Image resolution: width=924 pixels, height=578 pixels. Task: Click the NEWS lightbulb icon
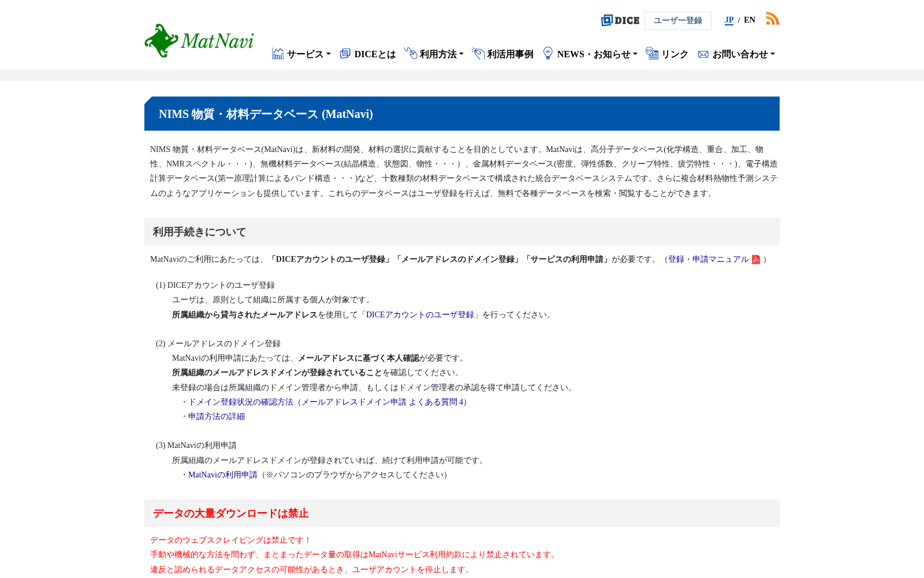click(548, 53)
